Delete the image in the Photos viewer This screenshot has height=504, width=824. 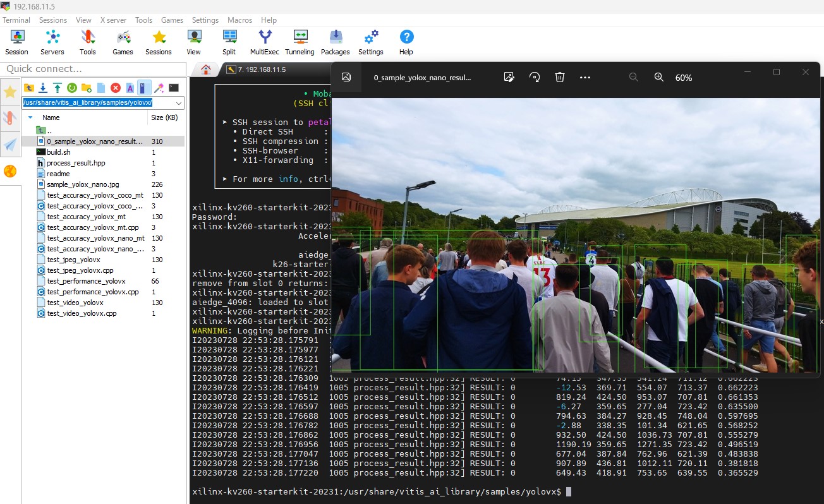[559, 77]
